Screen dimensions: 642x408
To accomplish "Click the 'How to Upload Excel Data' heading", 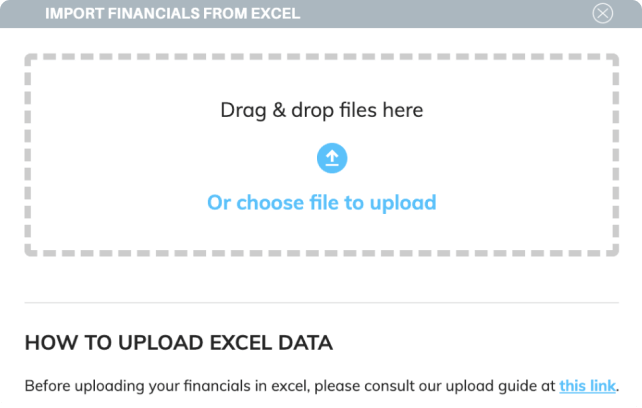I will (x=178, y=343).
